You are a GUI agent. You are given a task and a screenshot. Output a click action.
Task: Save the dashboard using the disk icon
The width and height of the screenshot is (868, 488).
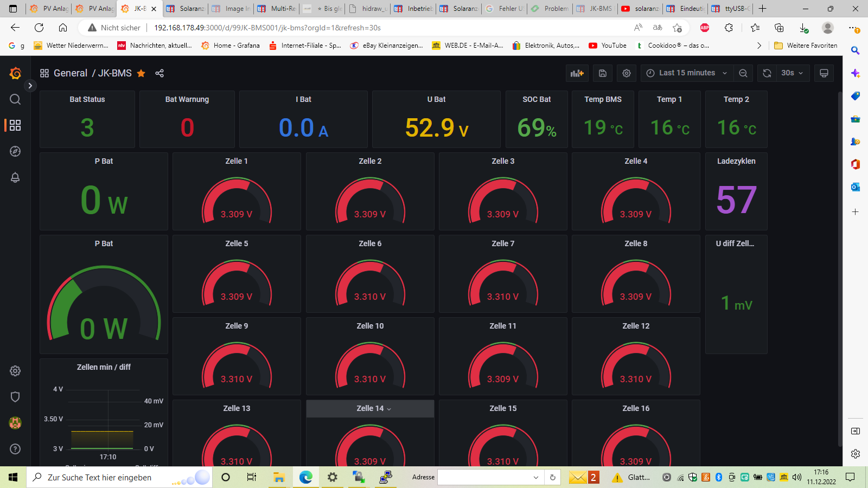pos(603,73)
